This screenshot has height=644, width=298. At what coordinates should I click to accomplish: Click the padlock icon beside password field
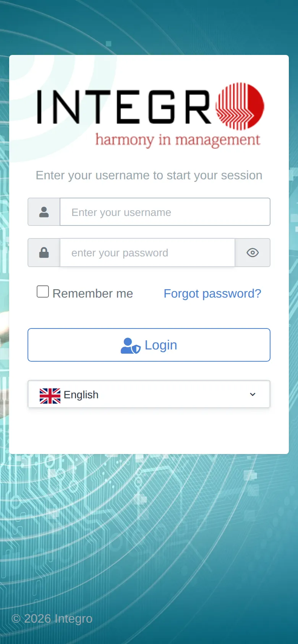44,253
